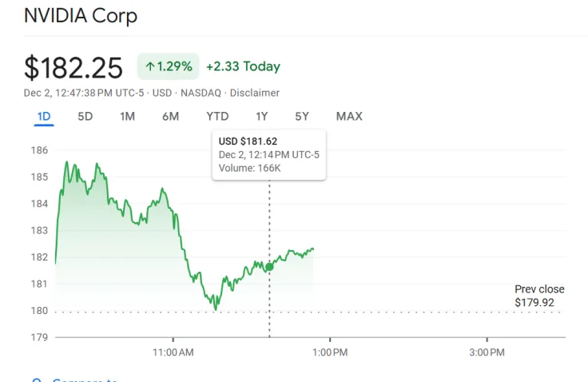Open the 1M chart range
This screenshot has width=588, height=382.
pyautogui.click(x=127, y=117)
